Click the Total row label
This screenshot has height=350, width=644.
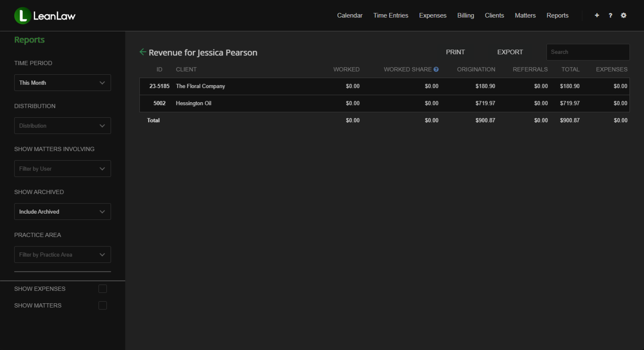[153, 121]
